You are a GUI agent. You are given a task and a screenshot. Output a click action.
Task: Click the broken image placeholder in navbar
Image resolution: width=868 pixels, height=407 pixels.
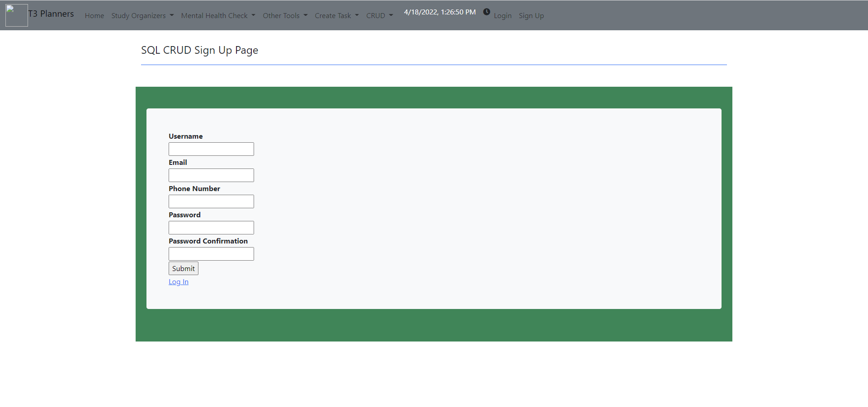pyautogui.click(x=16, y=15)
